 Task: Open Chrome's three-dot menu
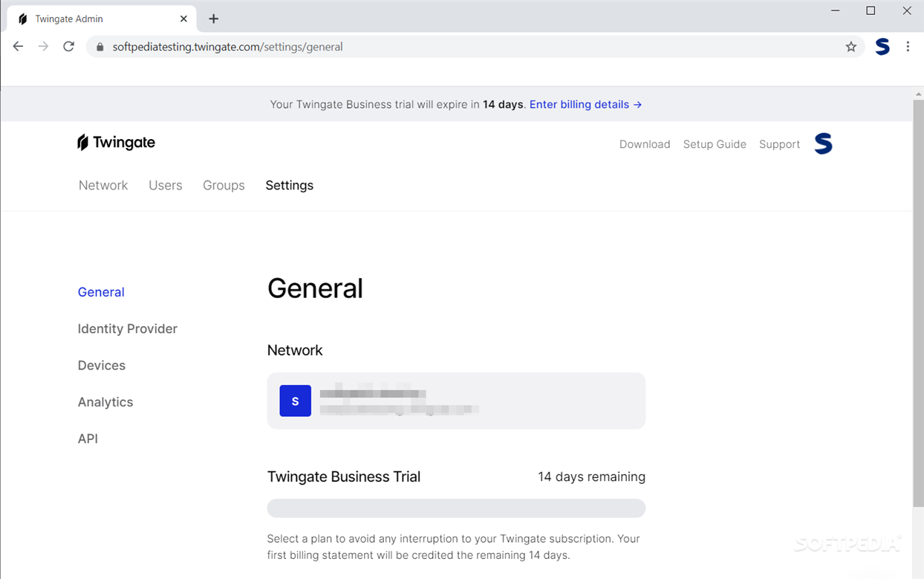point(908,47)
